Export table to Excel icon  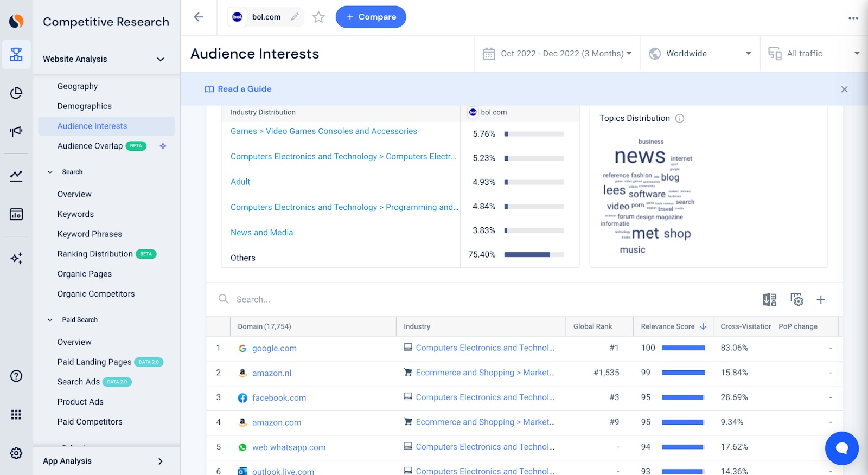coord(769,299)
